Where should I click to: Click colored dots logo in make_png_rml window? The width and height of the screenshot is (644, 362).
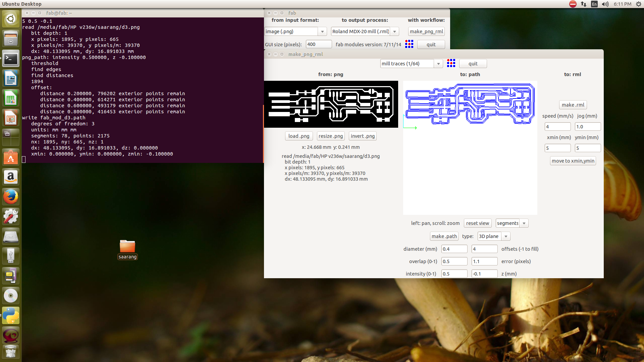[451, 63]
